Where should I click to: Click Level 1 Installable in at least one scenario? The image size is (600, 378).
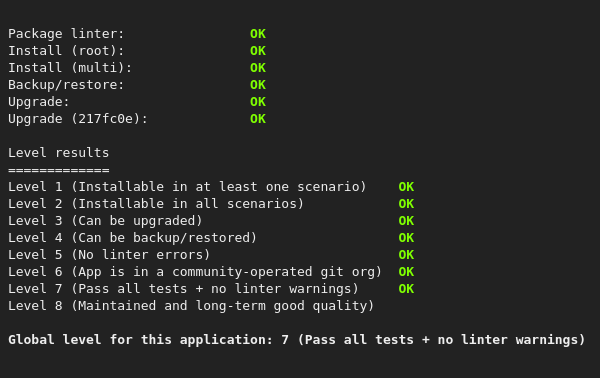pyautogui.click(x=187, y=187)
